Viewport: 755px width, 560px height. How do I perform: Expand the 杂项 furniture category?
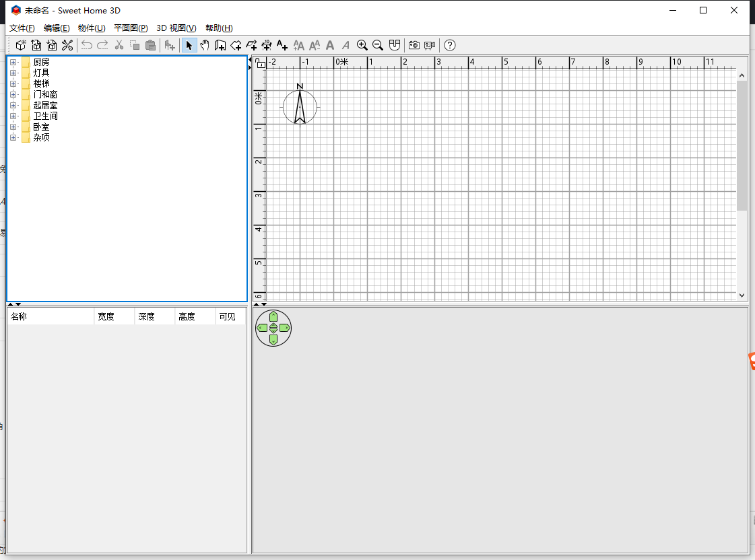click(x=13, y=137)
